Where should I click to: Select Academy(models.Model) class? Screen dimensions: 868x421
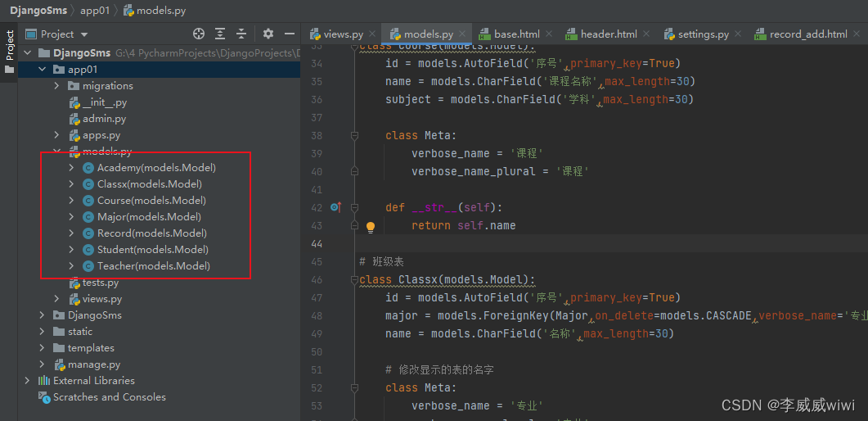[156, 168]
